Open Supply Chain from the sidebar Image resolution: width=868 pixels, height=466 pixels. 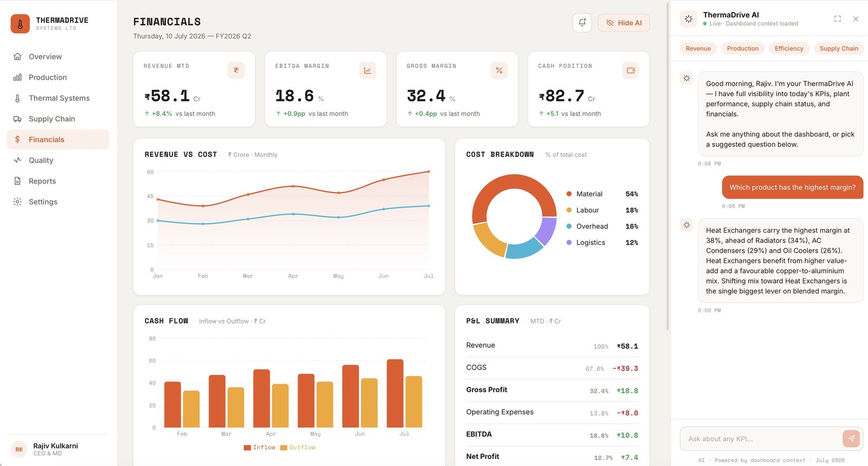[x=58, y=119]
